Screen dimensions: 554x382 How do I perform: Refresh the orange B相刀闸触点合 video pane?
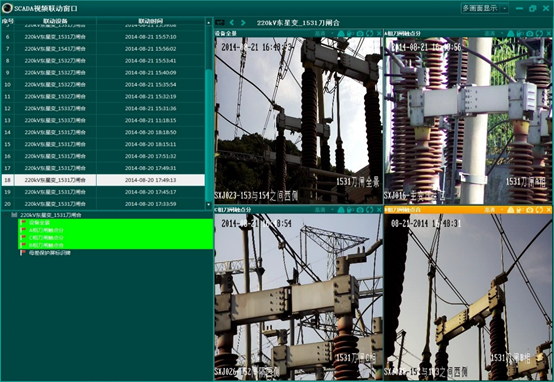[x=539, y=210]
